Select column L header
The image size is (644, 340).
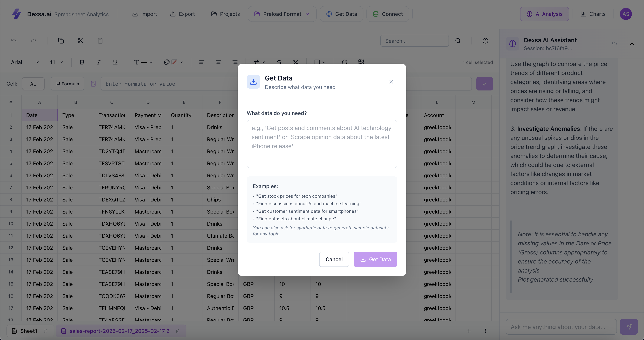pyautogui.click(x=437, y=102)
